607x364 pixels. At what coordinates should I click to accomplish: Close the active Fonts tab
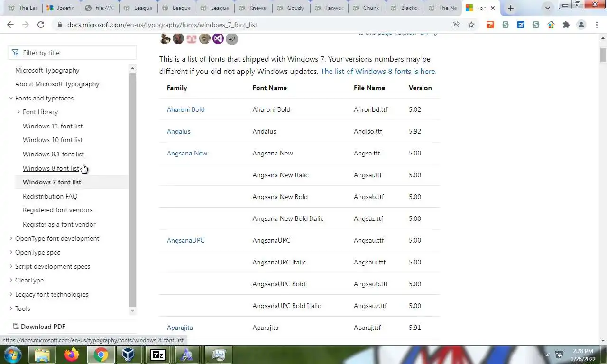(493, 8)
